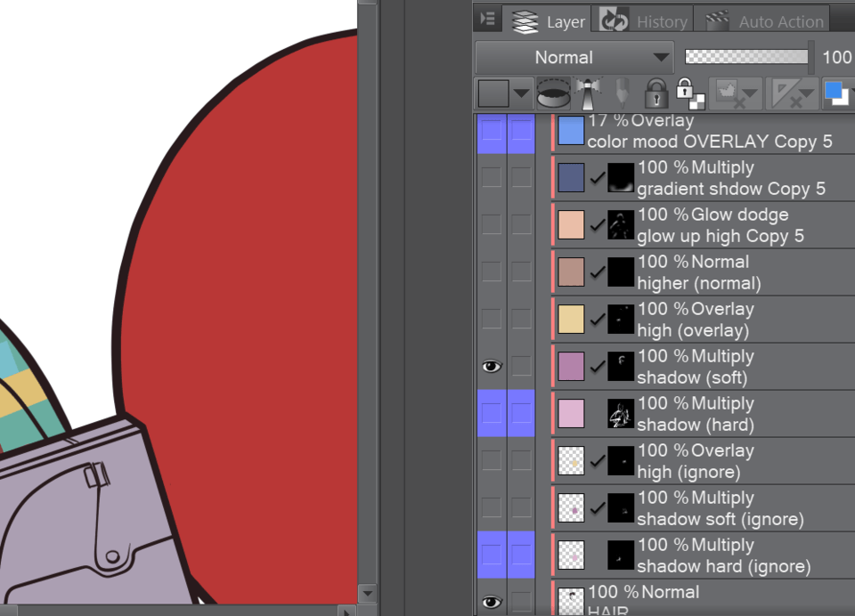This screenshot has width=855, height=616.
Task: Switch to the History tab
Action: pos(647,21)
